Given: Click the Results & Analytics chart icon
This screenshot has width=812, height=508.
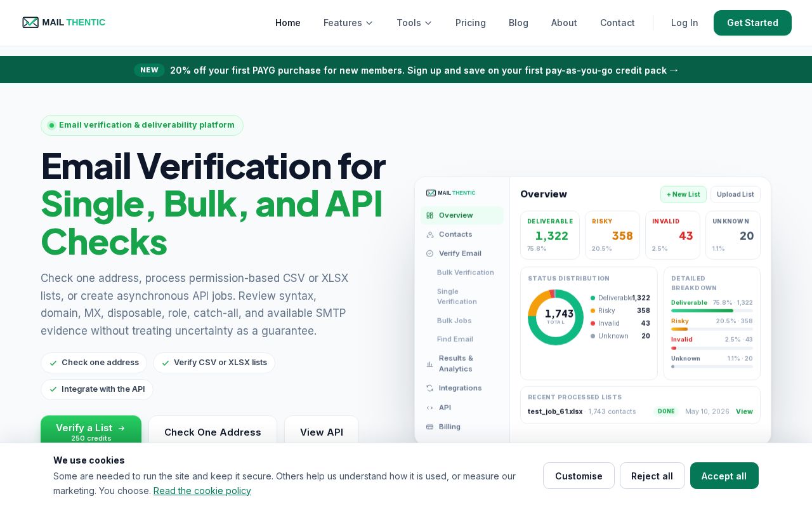Looking at the screenshot, I should (429, 364).
